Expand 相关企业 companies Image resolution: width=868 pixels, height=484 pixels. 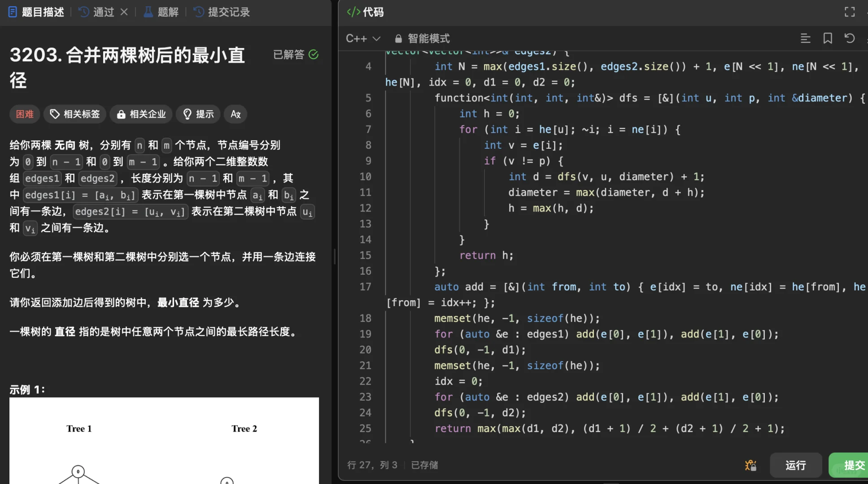pos(141,114)
